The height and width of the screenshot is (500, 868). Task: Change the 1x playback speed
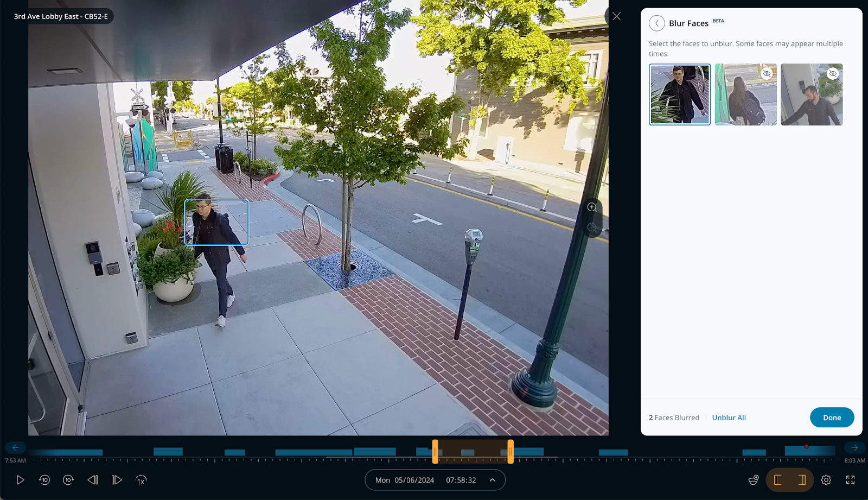point(141,480)
